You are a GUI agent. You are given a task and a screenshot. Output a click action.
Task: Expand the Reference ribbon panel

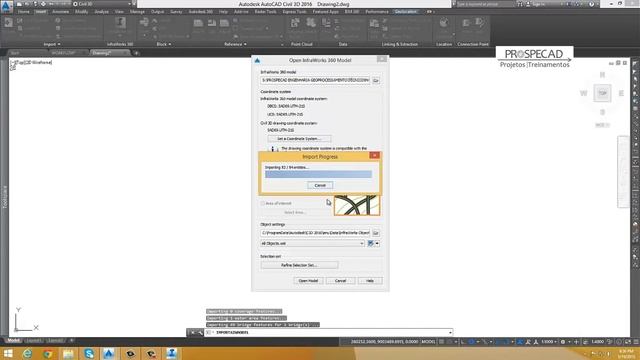(236, 44)
